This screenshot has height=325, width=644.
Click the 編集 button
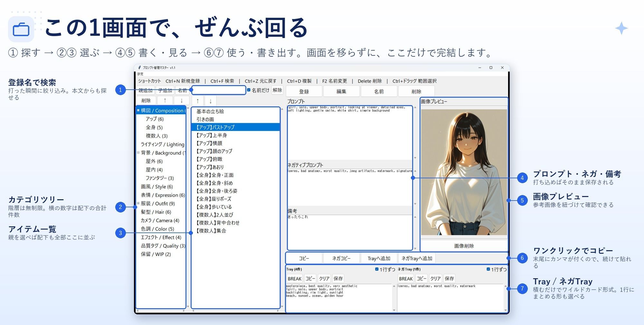[341, 92]
